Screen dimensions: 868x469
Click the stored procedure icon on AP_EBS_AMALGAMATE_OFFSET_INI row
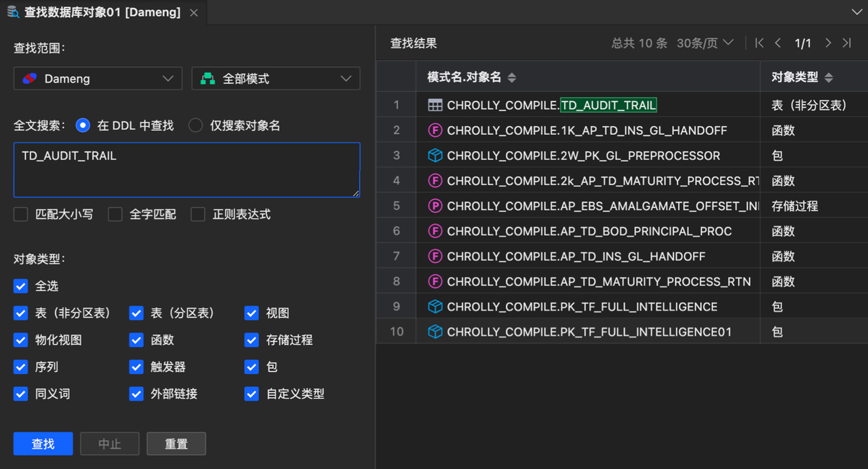(435, 205)
